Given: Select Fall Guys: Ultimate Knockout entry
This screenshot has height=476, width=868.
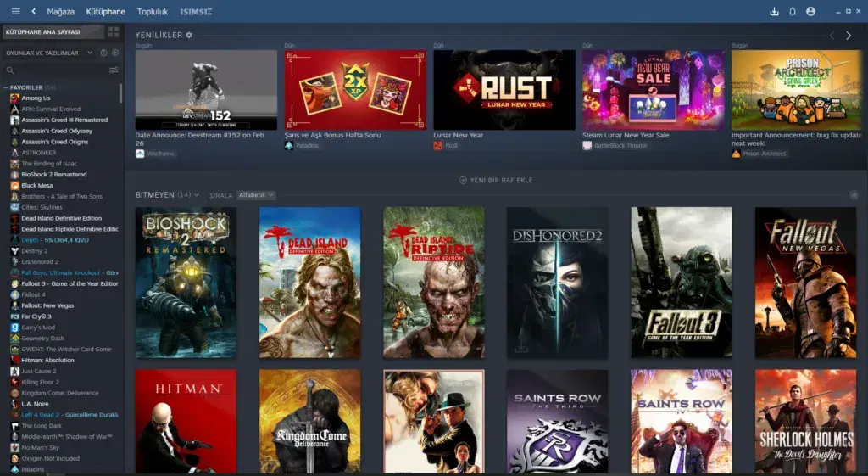Looking at the screenshot, I should 70,272.
